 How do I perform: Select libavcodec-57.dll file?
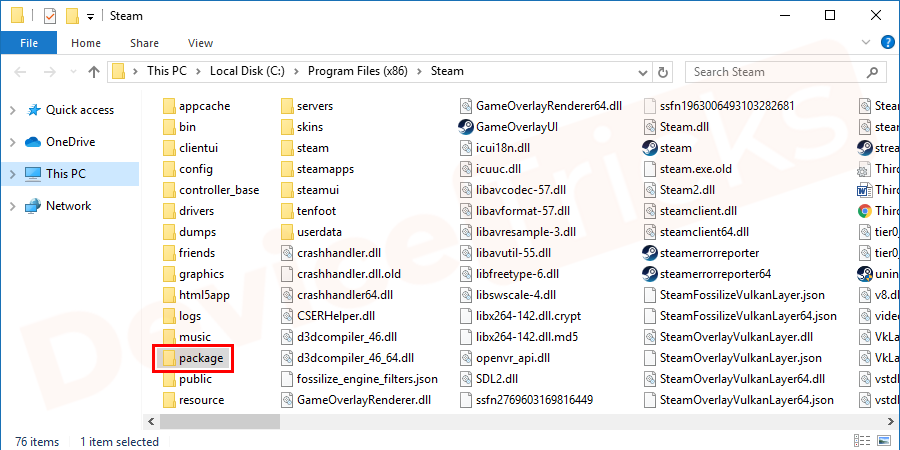click(x=513, y=190)
